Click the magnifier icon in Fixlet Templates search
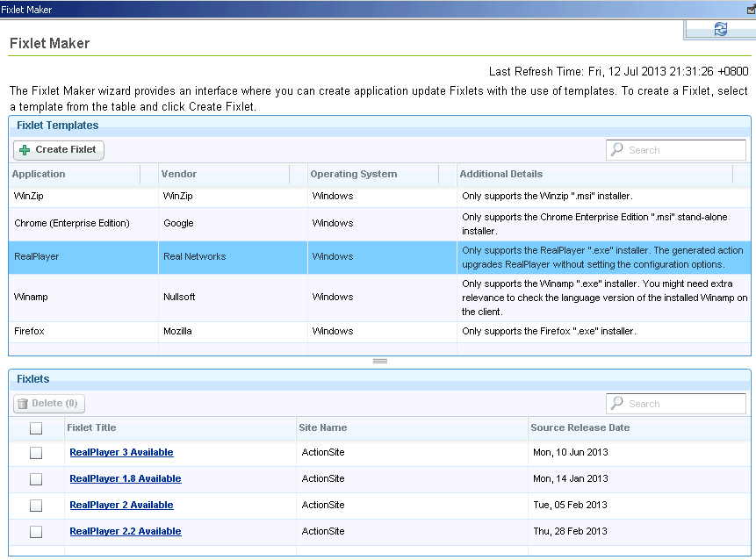Image resolution: width=756 pixels, height=560 pixels. (619, 150)
